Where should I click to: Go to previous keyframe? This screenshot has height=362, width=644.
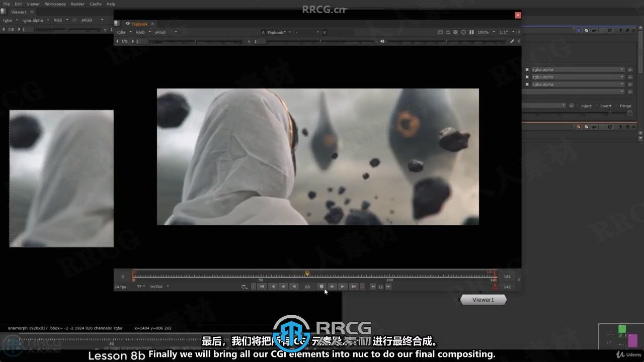pos(273,287)
